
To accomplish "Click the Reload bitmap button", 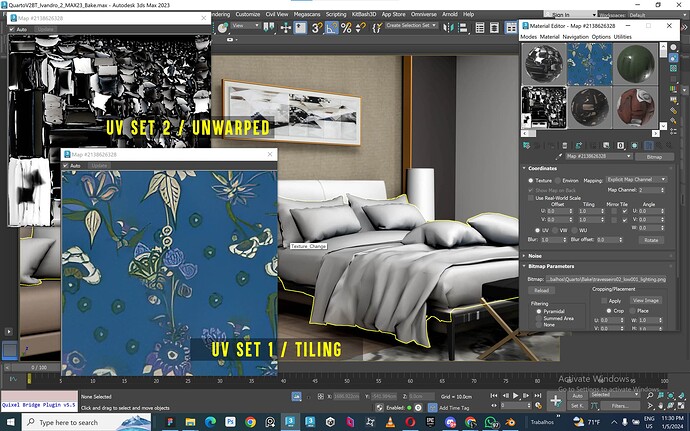I will [x=541, y=291].
